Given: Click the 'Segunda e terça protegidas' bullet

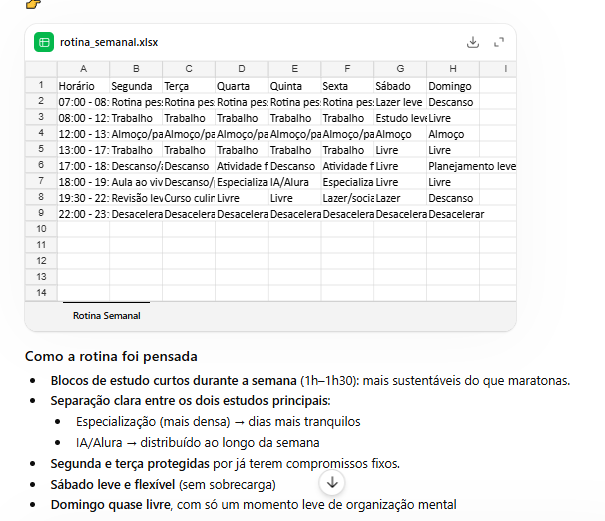Looking at the screenshot, I should [225, 463].
